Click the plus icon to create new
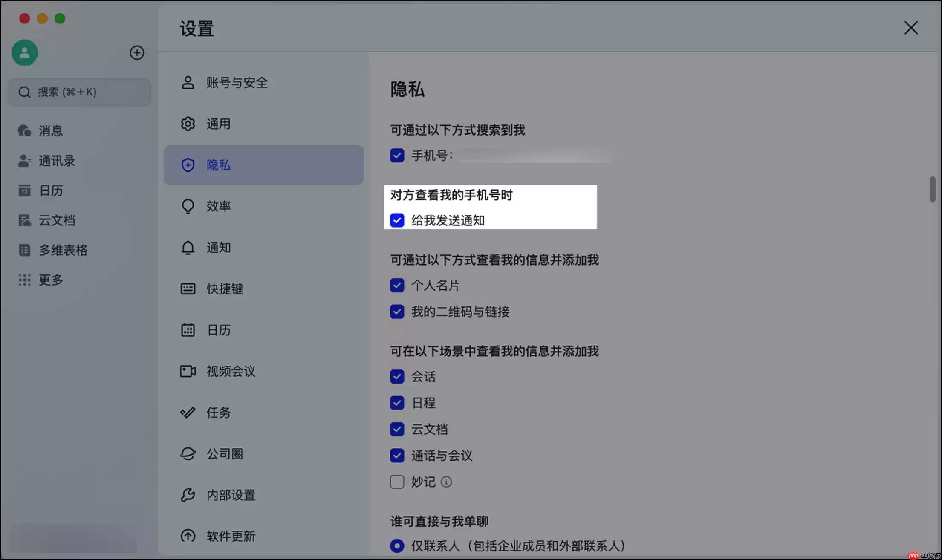Viewport: 942px width, 560px height. coord(137,53)
